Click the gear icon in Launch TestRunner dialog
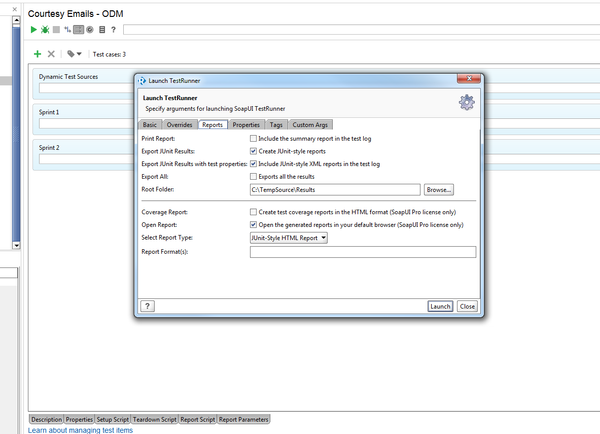Viewport: 600px width, 434px height. [467, 102]
